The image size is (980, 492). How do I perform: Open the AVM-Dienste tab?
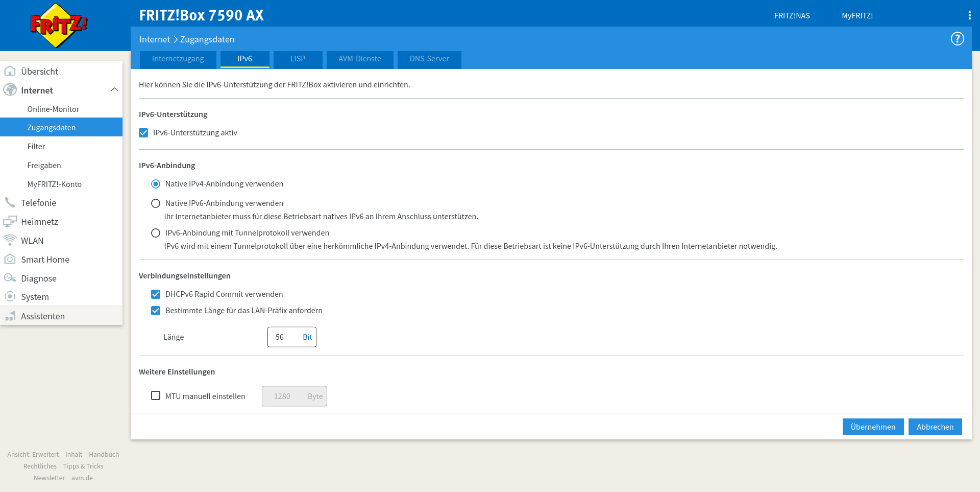click(360, 59)
